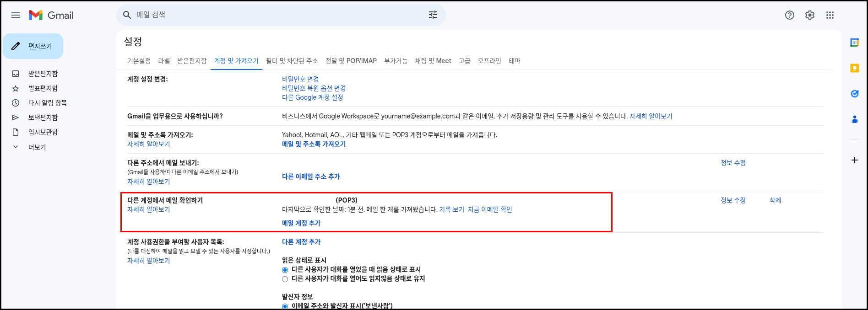Viewport: 868px width, 310px height.
Task: Select the 계정 및 가져오기 tab
Action: (x=236, y=61)
